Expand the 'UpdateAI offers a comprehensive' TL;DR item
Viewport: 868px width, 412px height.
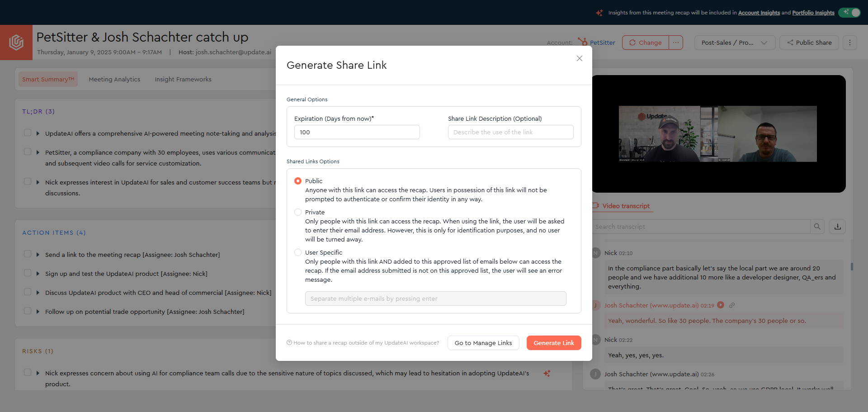(x=38, y=133)
